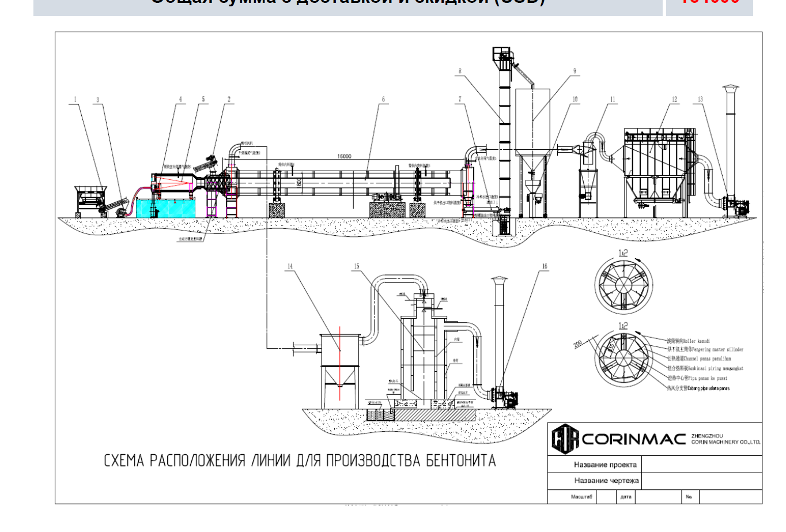Click the red total price value
The image size is (786, 532).
[x=709, y=2]
